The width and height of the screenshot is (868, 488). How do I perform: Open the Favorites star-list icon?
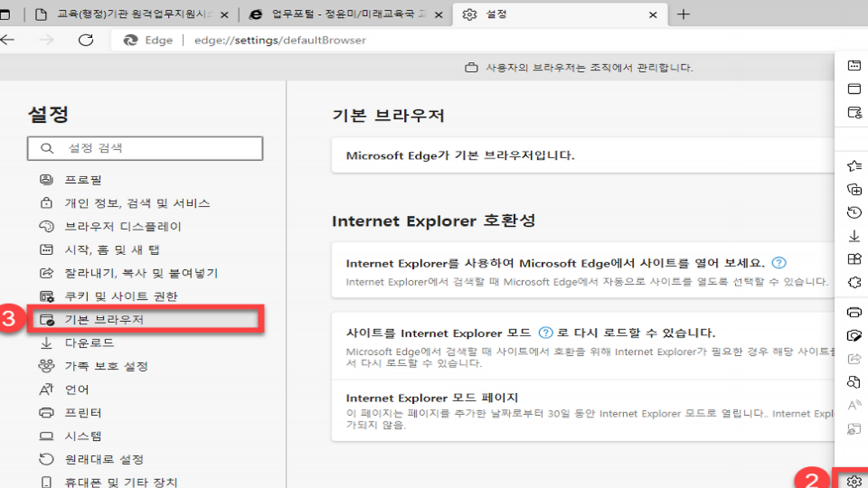854,165
